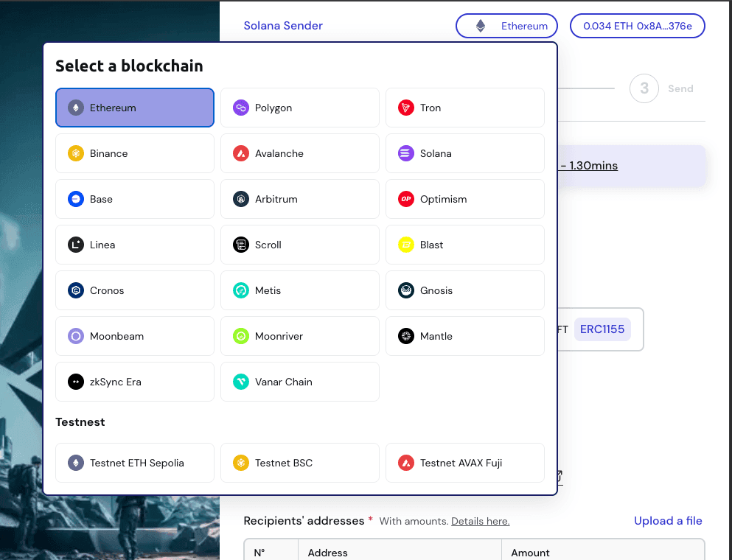Viewport: 732px width, 560px height.
Task: Click the 1.30mins underlined link
Action: (x=589, y=166)
